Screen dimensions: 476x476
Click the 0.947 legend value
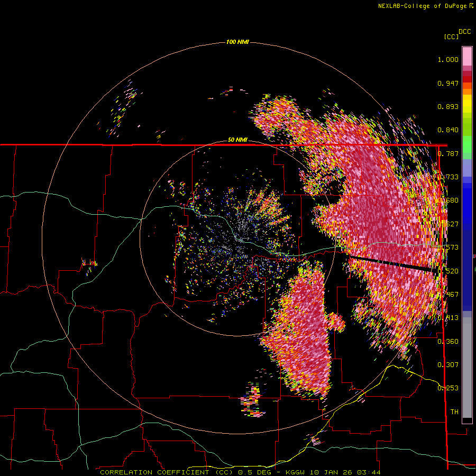(x=448, y=83)
